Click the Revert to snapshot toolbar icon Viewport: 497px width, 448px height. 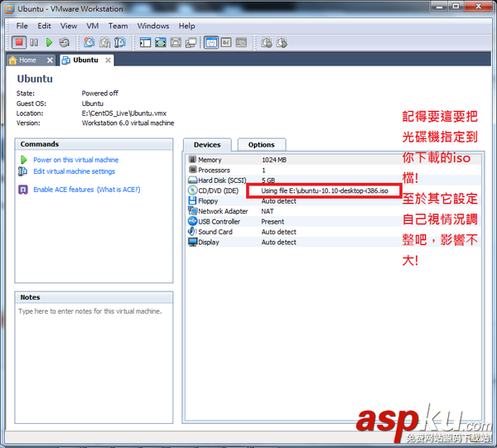[104, 42]
